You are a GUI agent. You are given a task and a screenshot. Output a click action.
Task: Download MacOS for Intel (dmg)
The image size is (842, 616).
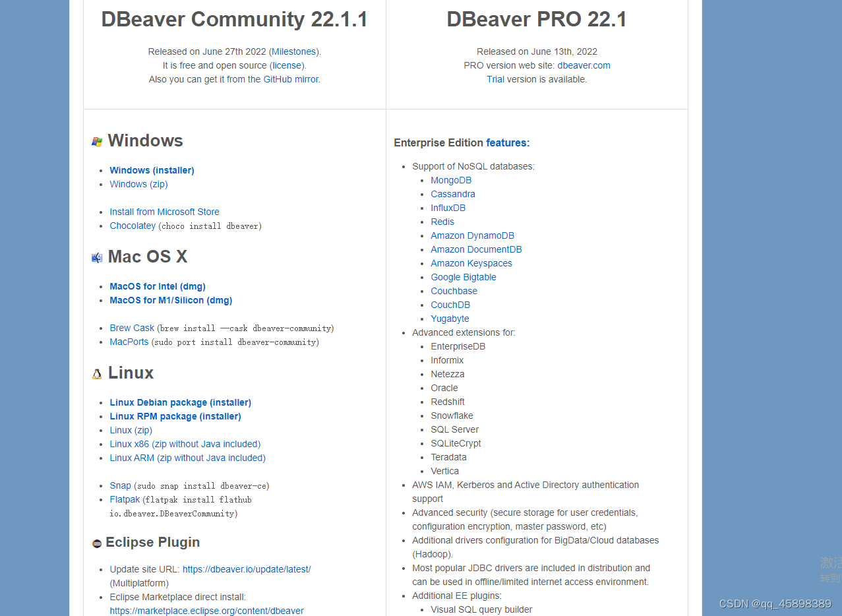click(158, 286)
